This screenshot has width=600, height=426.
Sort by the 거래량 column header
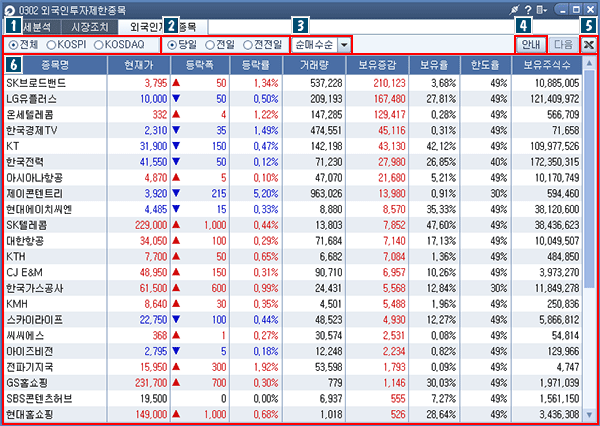(x=314, y=65)
